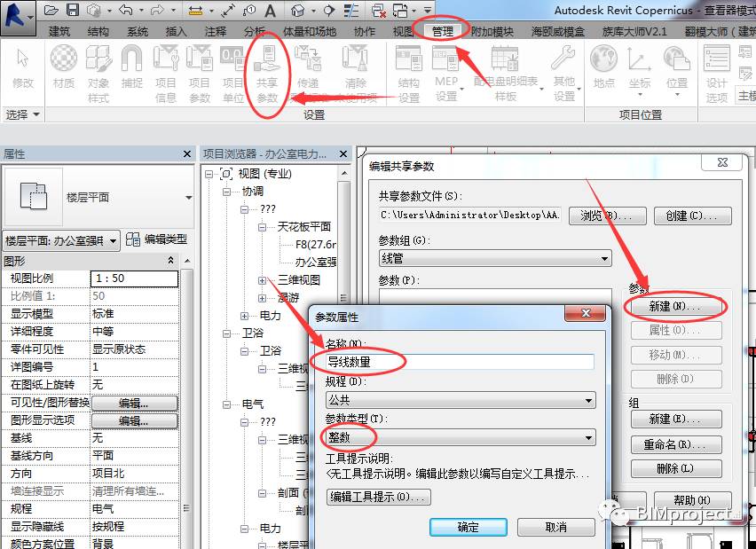Open 项目参数 Project Parameters
Image resolution: width=756 pixels, height=549 pixels.
click(x=200, y=74)
